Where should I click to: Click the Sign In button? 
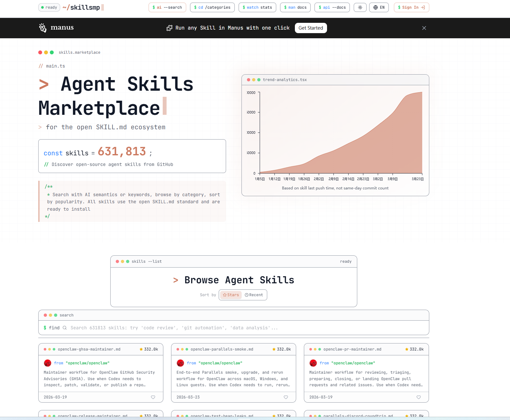click(x=411, y=7)
